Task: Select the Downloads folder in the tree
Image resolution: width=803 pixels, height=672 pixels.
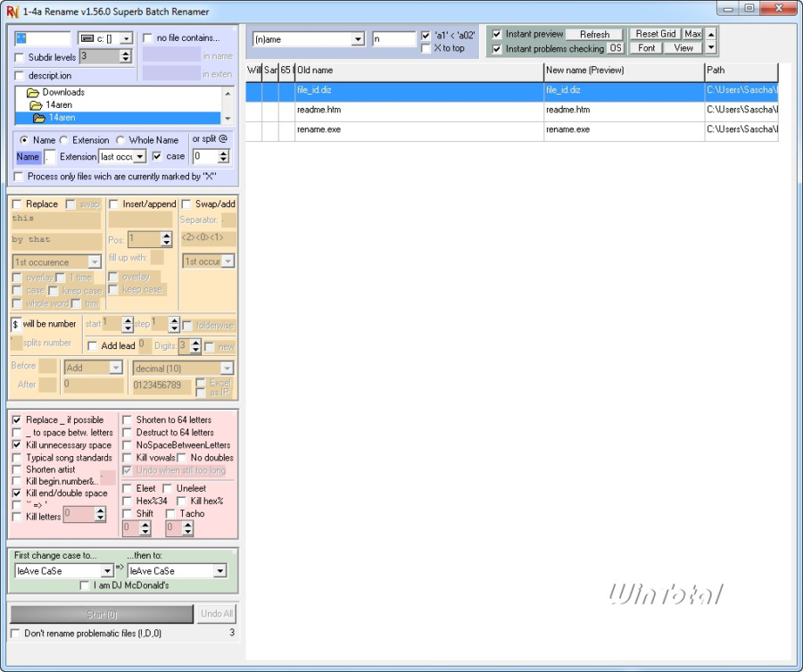Action: coord(63,92)
